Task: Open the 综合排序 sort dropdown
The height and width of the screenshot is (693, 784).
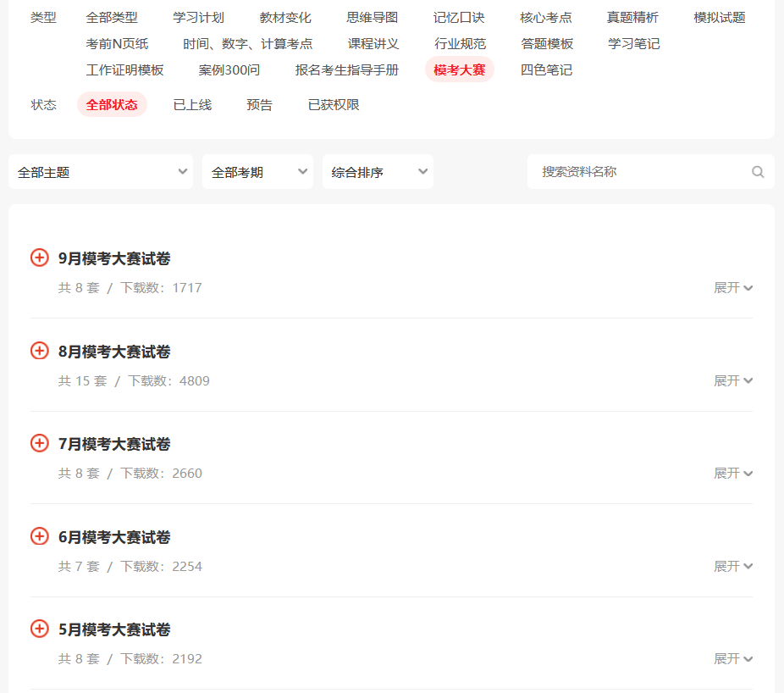Action: [x=378, y=172]
